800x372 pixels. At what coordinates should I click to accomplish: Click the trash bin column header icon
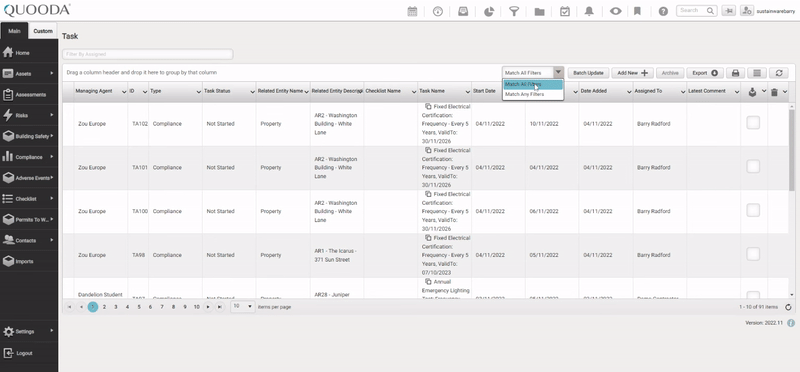(x=774, y=92)
